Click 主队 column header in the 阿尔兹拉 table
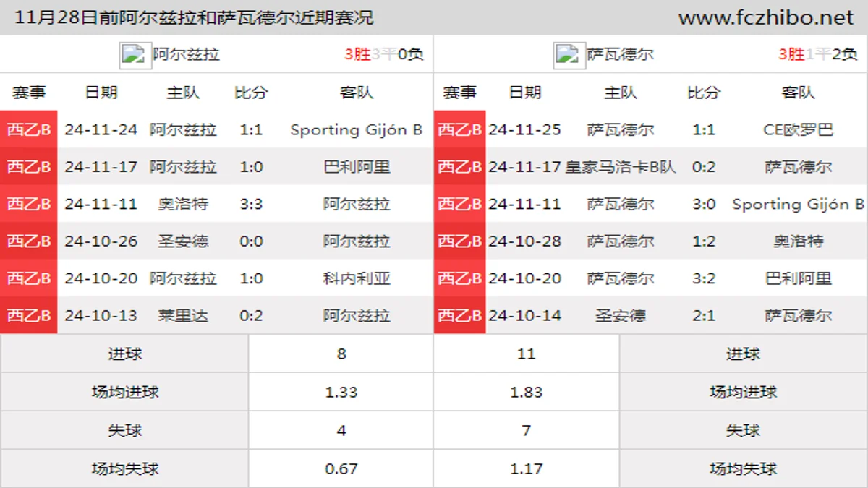 183,93
